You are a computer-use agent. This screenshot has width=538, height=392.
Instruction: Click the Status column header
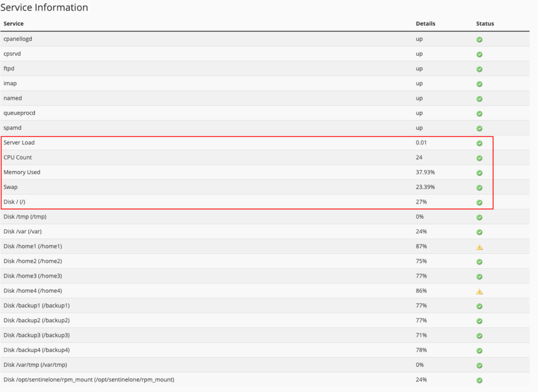coord(485,24)
